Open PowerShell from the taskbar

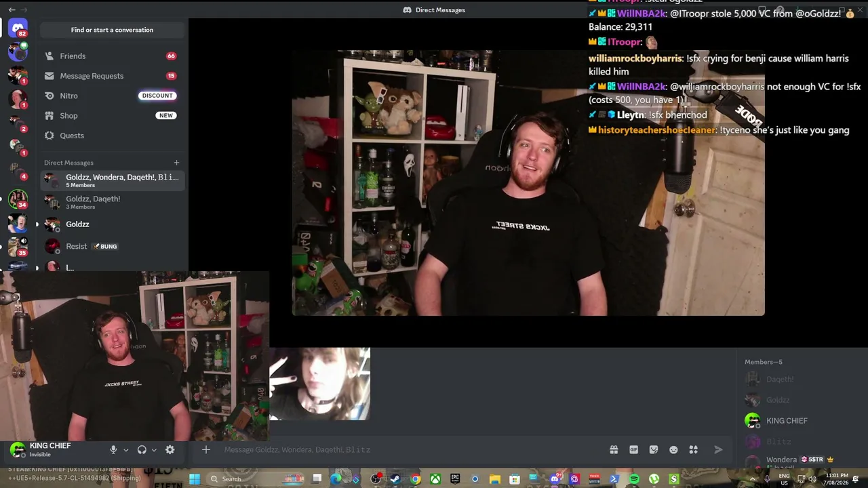[x=614, y=479]
